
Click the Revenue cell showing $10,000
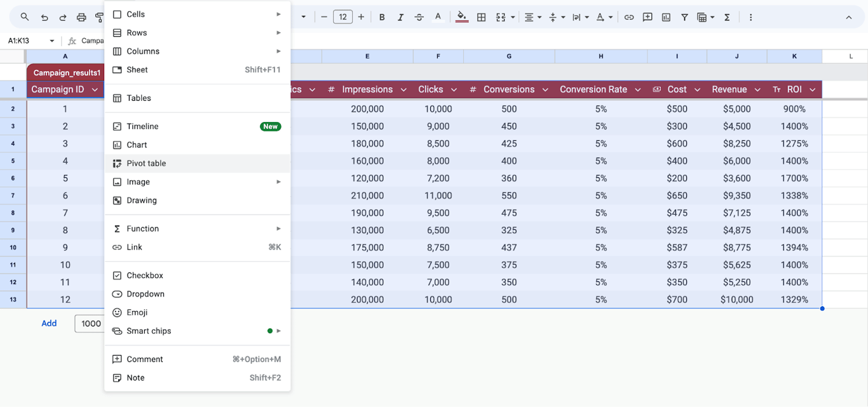coord(737,300)
